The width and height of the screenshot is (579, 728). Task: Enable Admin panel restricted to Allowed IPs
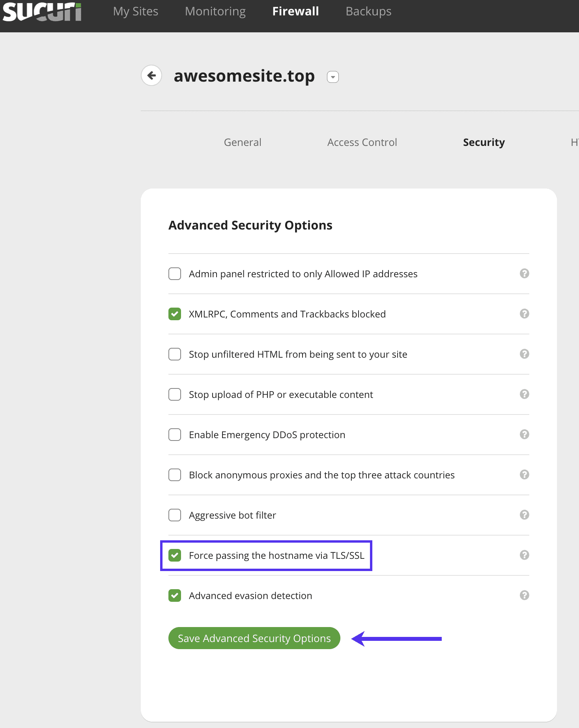coord(175,274)
